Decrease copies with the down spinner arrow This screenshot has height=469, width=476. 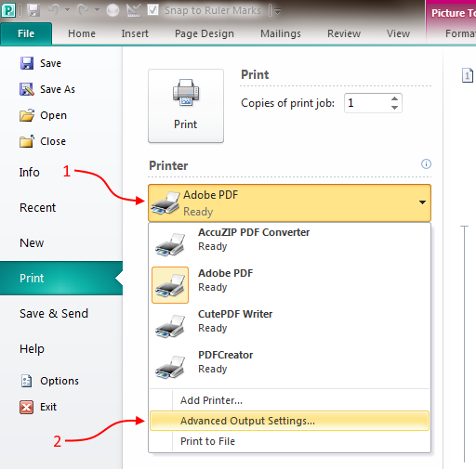pos(394,108)
